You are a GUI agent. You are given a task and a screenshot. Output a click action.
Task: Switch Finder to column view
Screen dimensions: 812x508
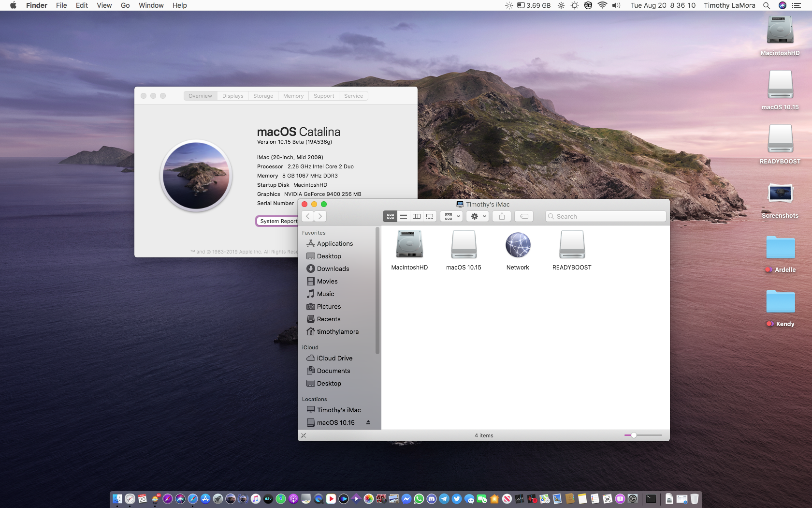point(417,216)
